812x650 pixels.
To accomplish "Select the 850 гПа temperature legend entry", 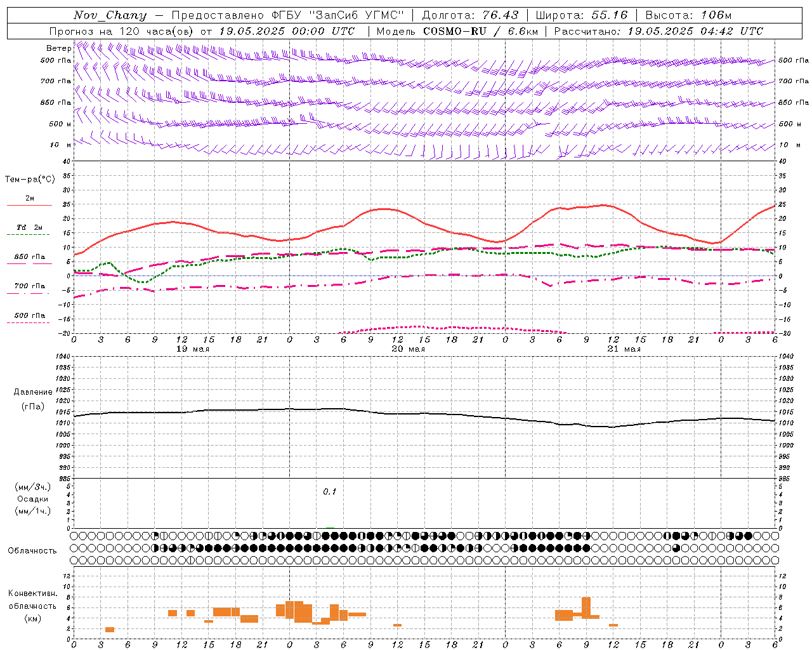I will pos(30,257).
